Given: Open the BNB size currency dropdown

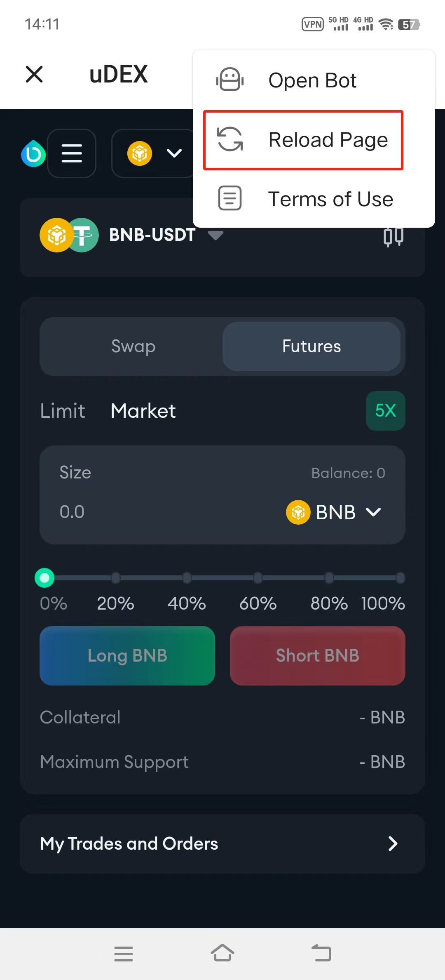Looking at the screenshot, I should 335,512.
